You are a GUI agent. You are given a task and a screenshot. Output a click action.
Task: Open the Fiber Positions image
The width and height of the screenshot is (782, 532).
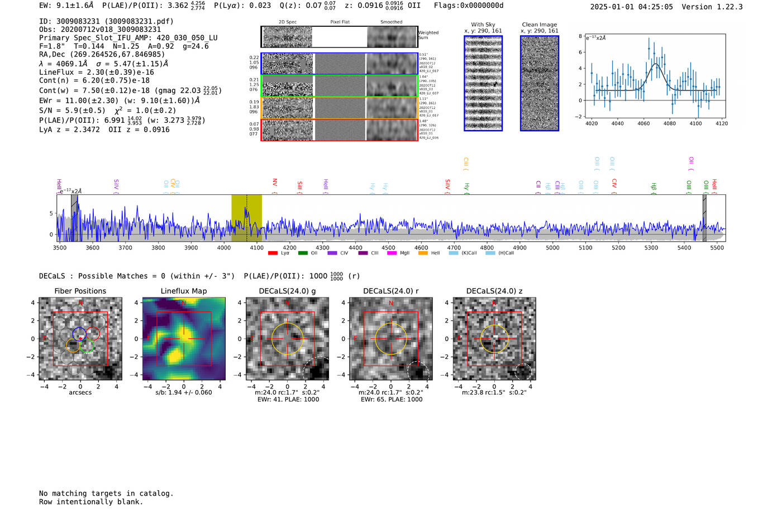coord(80,339)
